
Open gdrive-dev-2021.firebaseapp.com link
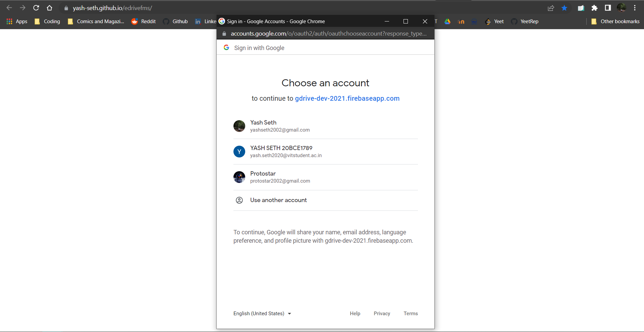347,98
